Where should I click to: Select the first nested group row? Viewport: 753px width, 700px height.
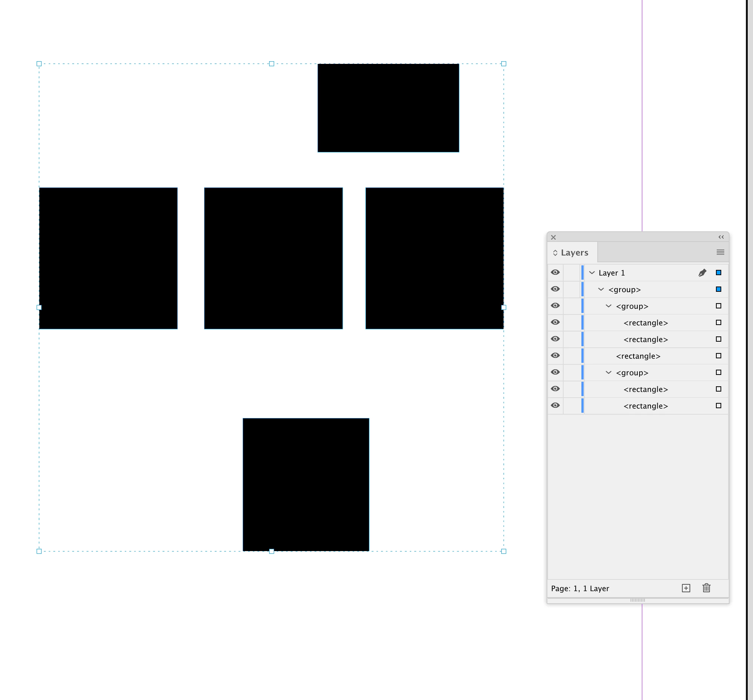(x=632, y=306)
